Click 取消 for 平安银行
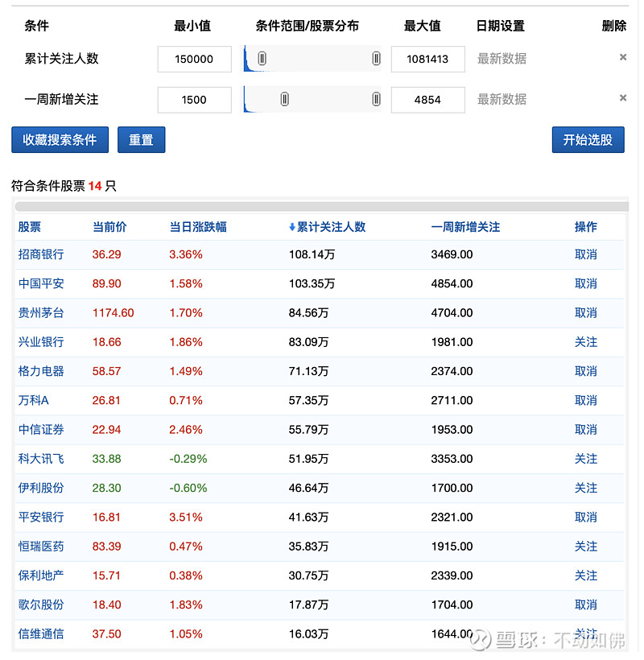The height and width of the screenshot is (660, 644). pos(586,517)
